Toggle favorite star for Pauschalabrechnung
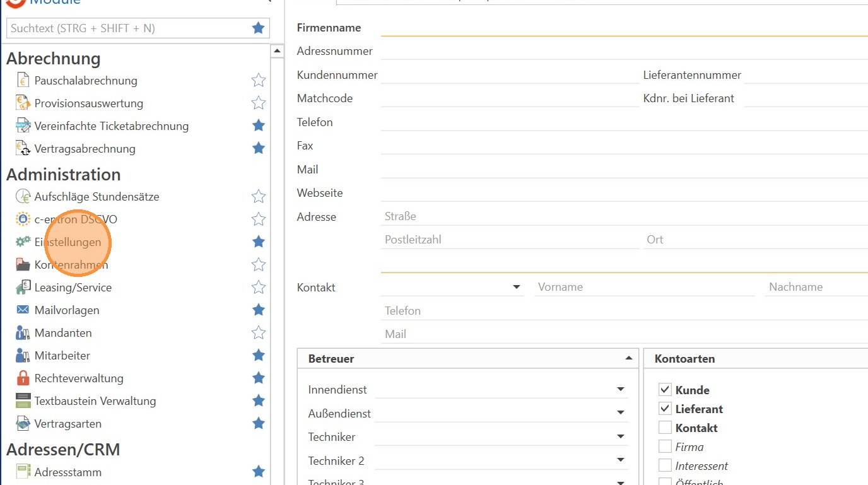Image resolution: width=868 pixels, height=485 pixels. [258, 81]
